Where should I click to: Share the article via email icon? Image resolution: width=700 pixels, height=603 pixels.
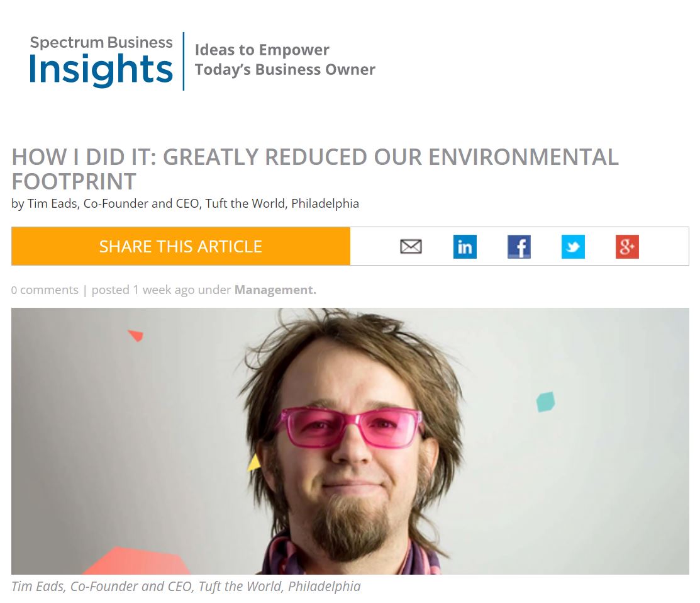tap(411, 247)
